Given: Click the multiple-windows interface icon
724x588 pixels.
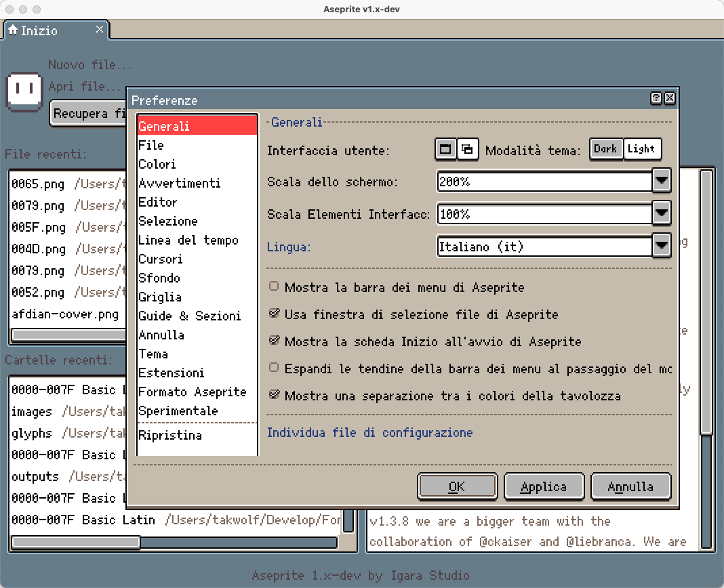Looking at the screenshot, I should pyautogui.click(x=467, y=150).
